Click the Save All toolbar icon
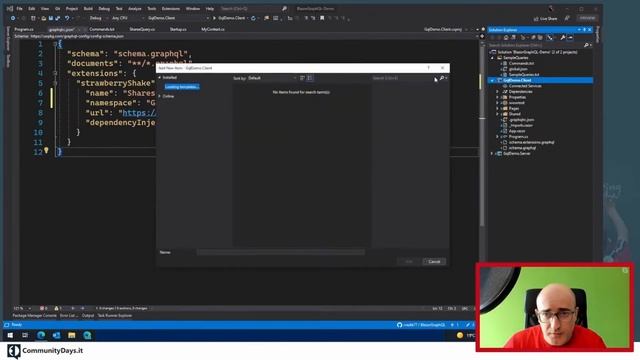This screenshot has height=360, width=640. pos(58,18)
